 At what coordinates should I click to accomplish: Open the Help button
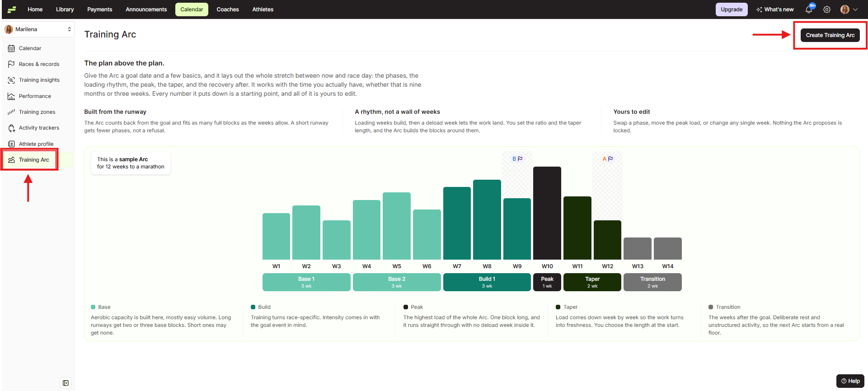850,381
